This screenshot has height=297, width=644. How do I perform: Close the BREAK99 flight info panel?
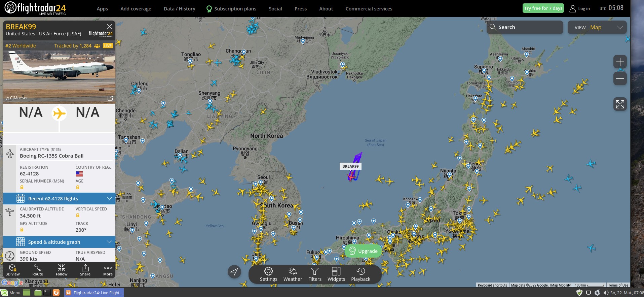109,26
